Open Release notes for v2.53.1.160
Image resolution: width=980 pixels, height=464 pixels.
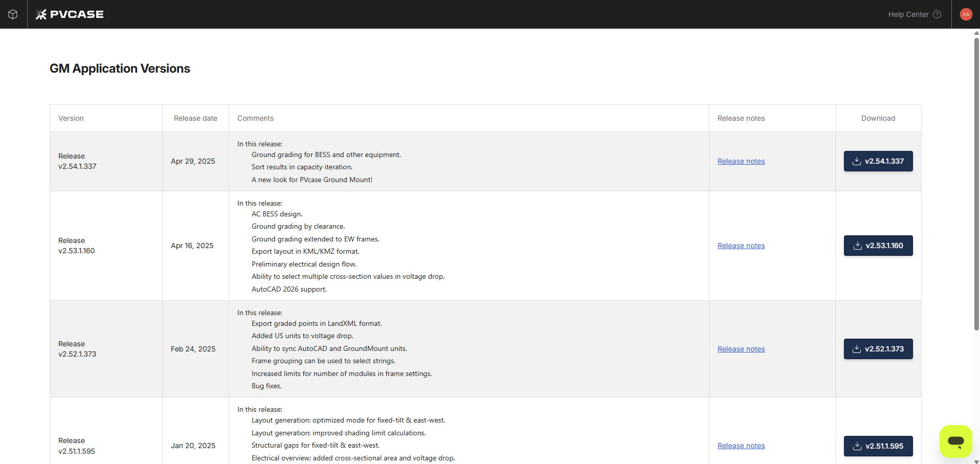(x=741, y=246)
